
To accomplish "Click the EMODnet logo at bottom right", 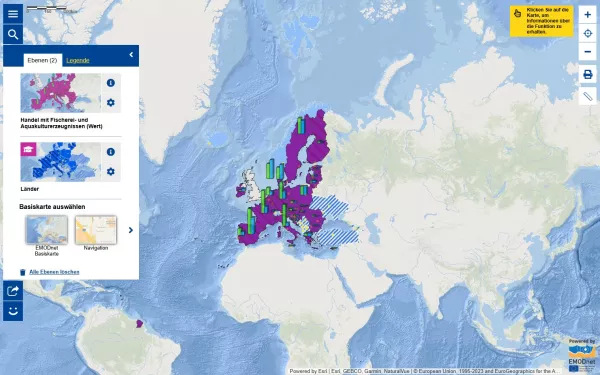I will pyautogui.click(x=582, y=355).
